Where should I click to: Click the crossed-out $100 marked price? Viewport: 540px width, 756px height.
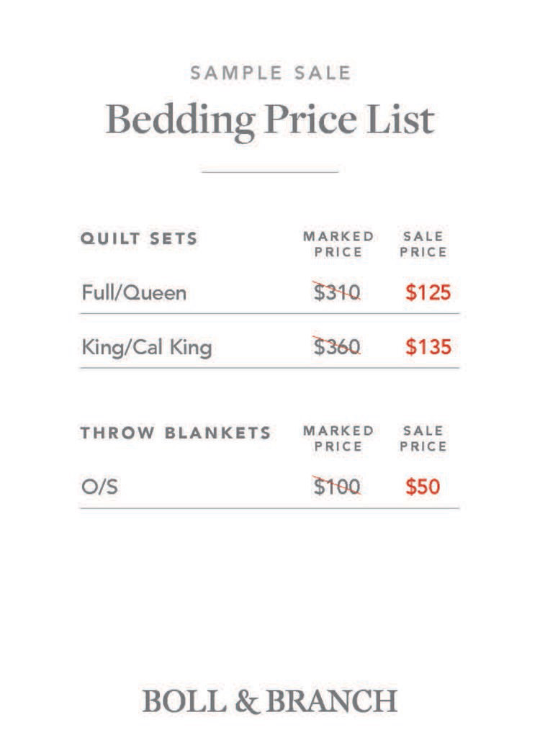(x=337, y=487)
